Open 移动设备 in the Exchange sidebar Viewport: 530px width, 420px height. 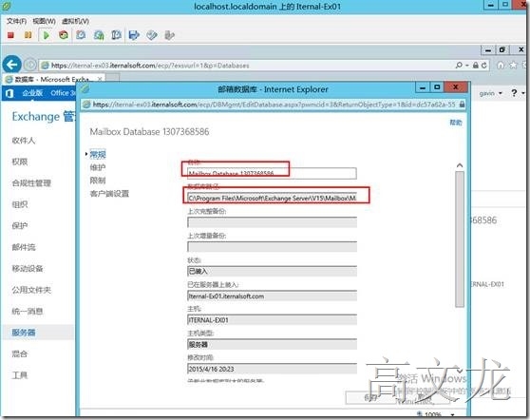[28, 268]
